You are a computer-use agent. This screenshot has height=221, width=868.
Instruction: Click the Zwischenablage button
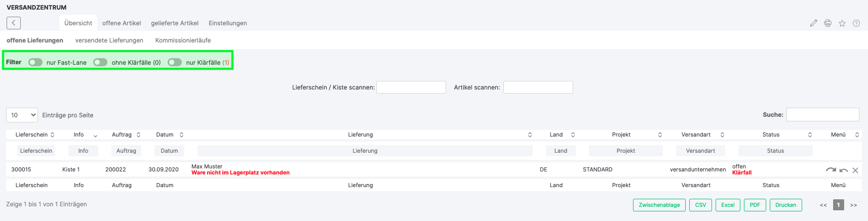point(659,205)
